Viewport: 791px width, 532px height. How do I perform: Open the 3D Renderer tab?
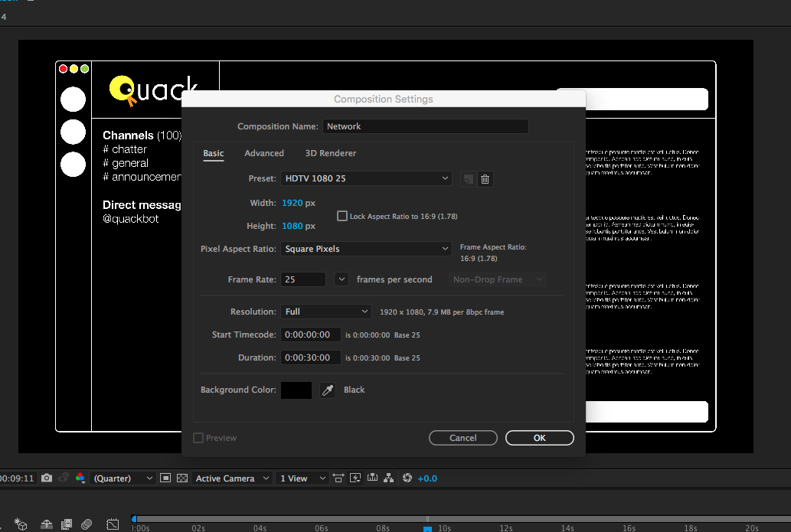click(330, 153)
